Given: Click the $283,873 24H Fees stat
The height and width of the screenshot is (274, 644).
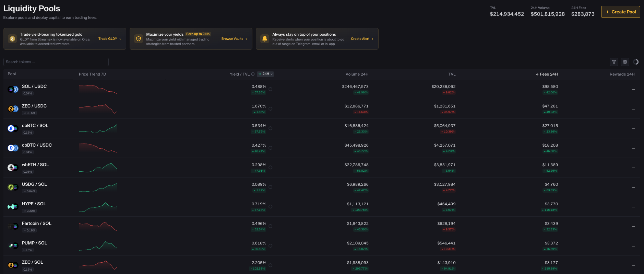Looking at the screenshot, I should click(583, 14).
